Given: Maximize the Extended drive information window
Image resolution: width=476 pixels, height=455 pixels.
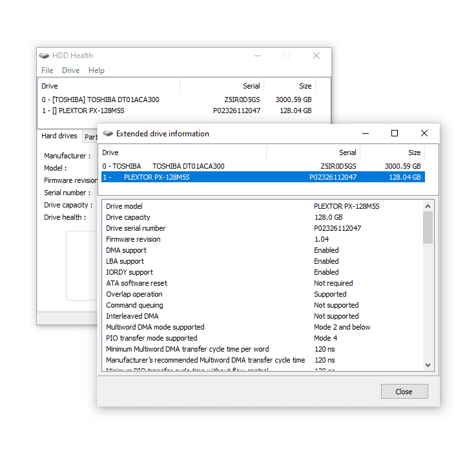Looking at the screenshot, I should tap(395, 133).
